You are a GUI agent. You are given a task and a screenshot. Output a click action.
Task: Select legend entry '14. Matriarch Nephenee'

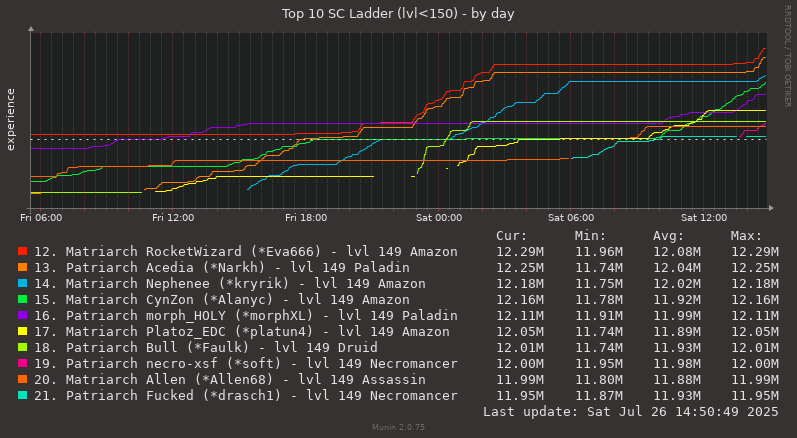[230, 284]
